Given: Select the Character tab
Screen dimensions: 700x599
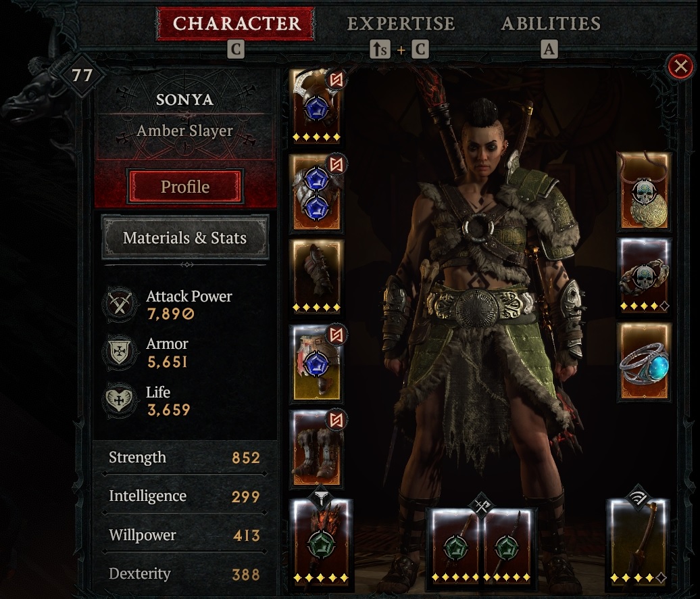Looking at the screenshot, I should pyautogui.click(x=236, y=24).
